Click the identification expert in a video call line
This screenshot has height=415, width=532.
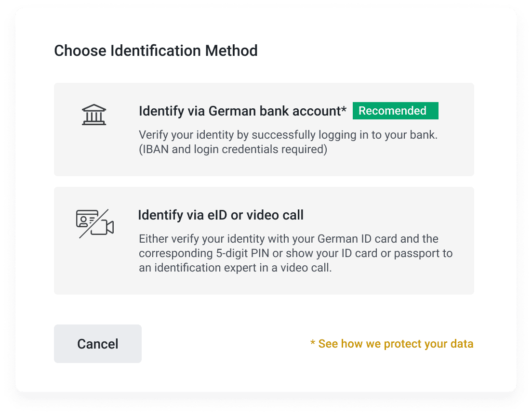click(x=235, y=268)
